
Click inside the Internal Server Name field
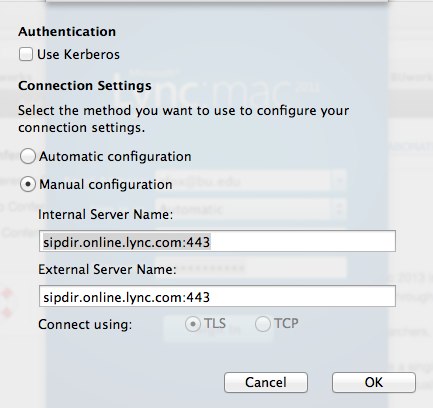(217, 241)
